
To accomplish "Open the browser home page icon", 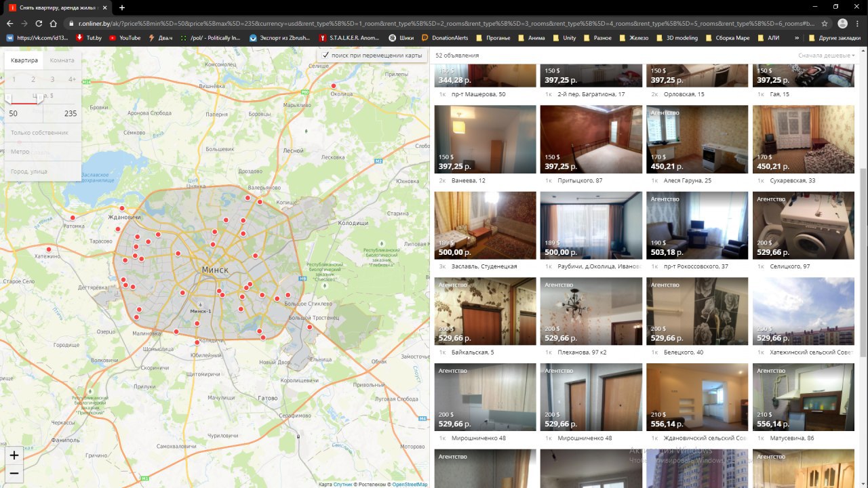I will (53, 23).
